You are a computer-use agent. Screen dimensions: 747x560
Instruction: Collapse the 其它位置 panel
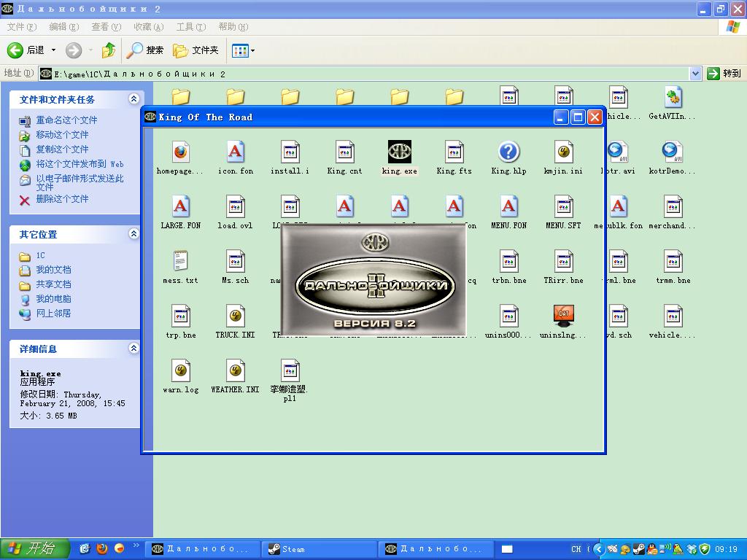point(133,234)
